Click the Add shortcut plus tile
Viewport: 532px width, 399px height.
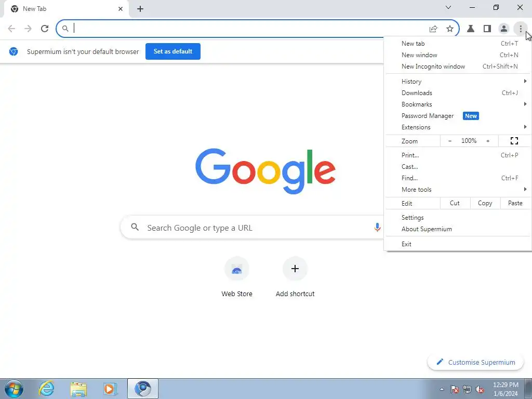(x=295, y=277)
